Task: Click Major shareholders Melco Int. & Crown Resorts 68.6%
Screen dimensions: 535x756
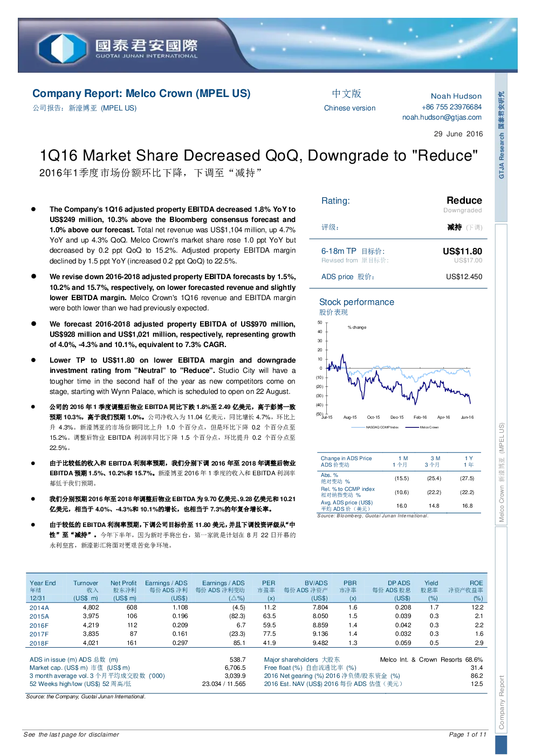Action: pos(431,660)
